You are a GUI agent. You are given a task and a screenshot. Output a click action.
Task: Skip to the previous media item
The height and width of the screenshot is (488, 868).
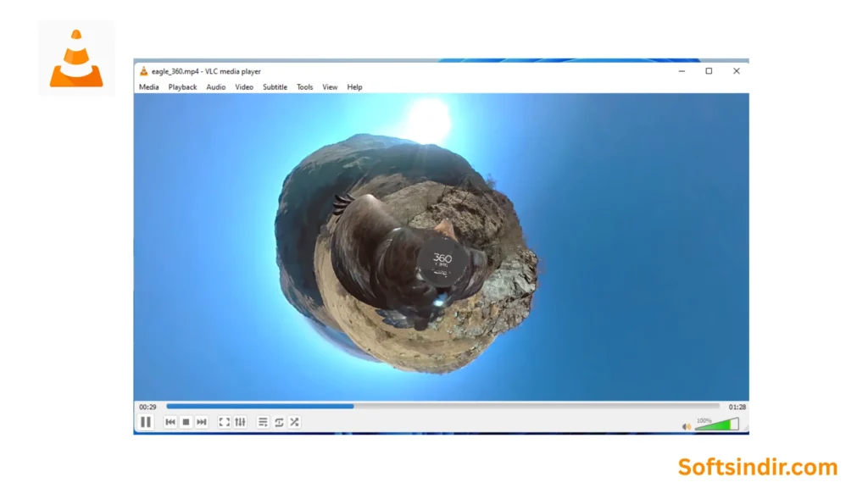point(170,422)
